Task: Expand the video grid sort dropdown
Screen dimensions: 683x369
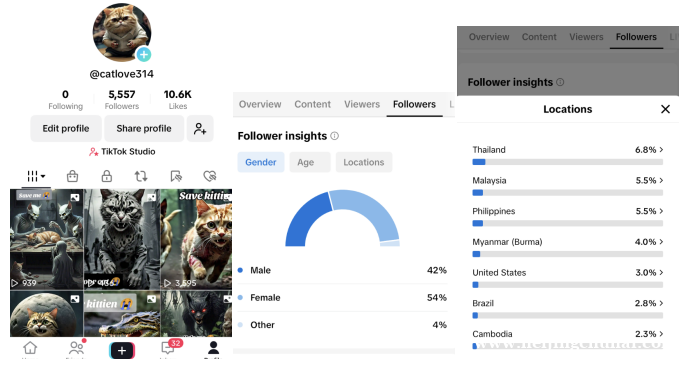Action: tap(36, 176)
